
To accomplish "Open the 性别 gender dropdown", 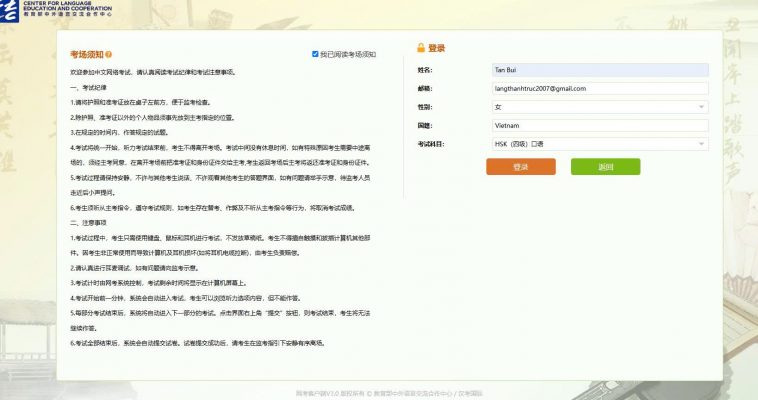I will click(x=600, y=107).
